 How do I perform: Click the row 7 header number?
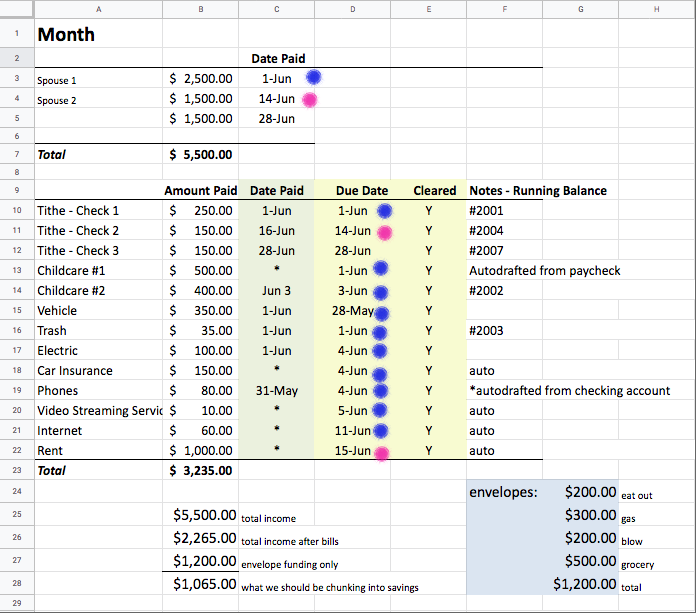(x=16, y=155)
